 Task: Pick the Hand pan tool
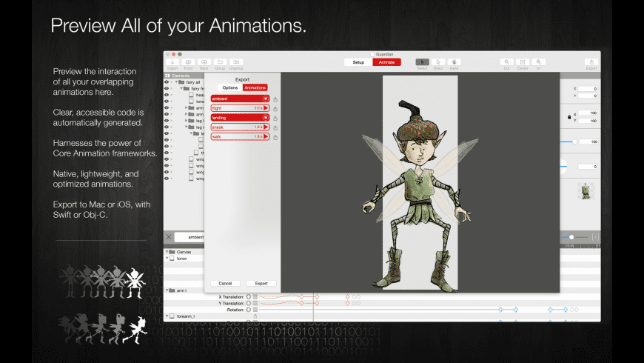pyautogui.click(x=454, y=62)
